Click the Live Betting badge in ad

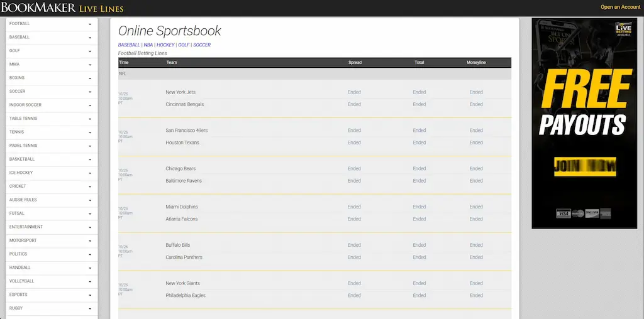(x=623, y=29)
